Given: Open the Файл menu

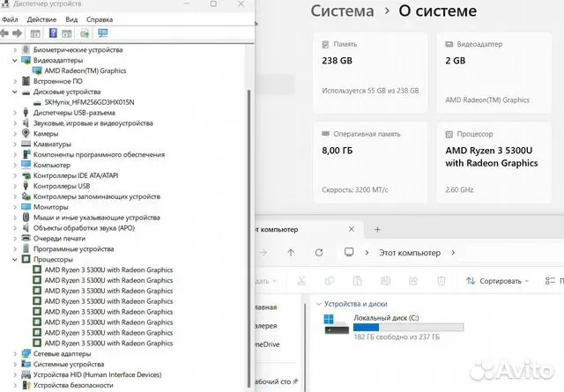Looking at the screenshot, I should [10, 19].
